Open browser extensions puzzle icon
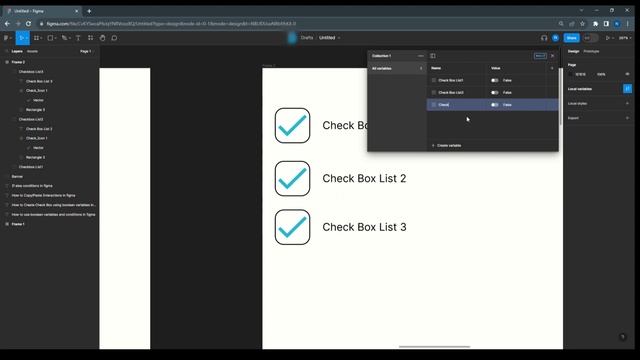The image size is (640, 360). coord(596,24)
